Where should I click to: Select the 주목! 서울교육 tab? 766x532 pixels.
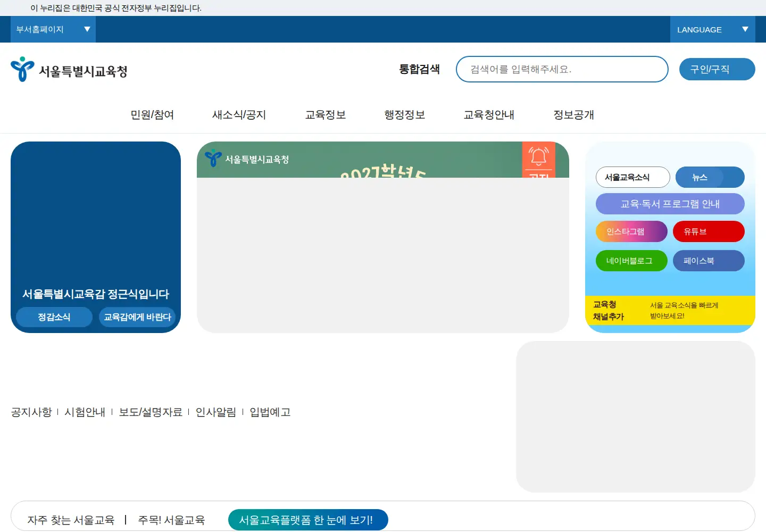[x=171, y=520]
